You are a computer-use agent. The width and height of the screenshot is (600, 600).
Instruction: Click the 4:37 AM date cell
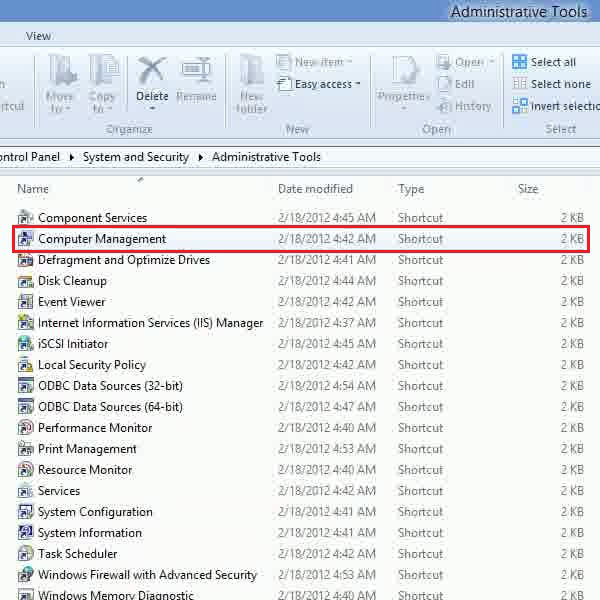pos(327,323)
